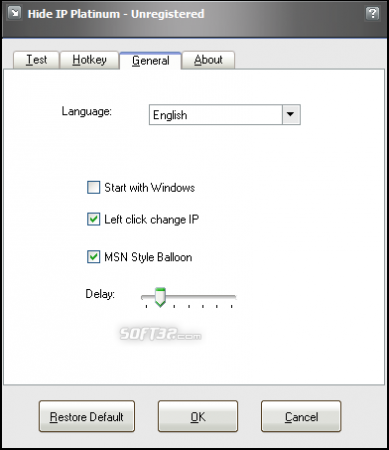Go to the About tab

click(x=208, y=60)
